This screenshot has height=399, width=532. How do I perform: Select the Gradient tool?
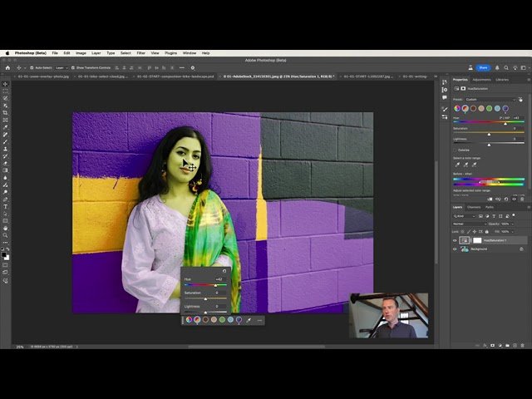tap(5, 170)
